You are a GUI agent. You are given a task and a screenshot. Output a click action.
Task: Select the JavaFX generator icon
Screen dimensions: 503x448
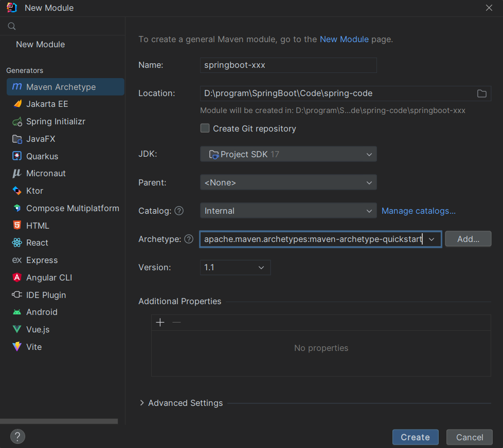click(17, 139)
